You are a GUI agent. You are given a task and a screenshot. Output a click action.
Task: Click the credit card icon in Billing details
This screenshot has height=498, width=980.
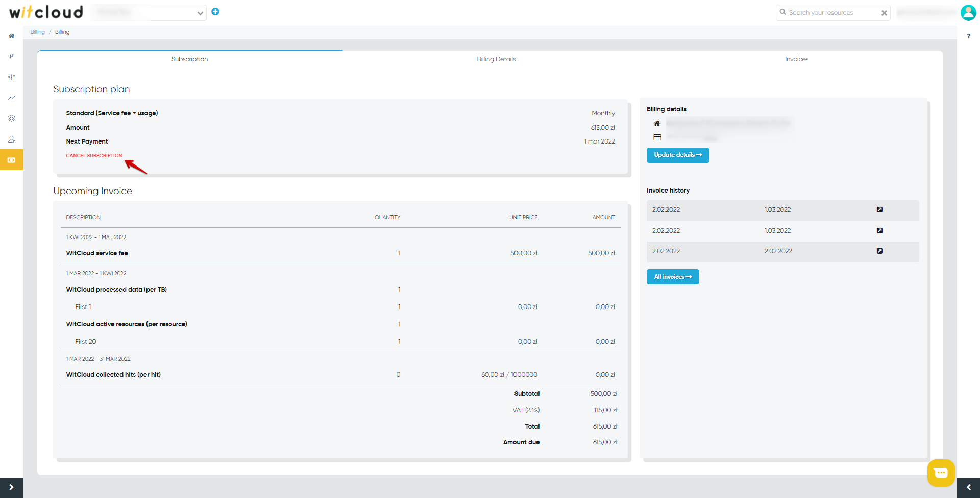(657, 137)
